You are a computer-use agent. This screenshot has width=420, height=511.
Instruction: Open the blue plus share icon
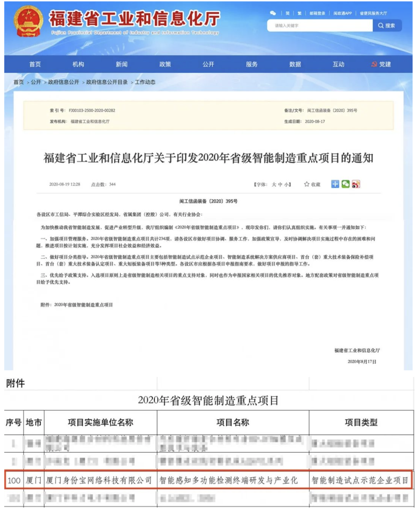(x=335, y=184)
